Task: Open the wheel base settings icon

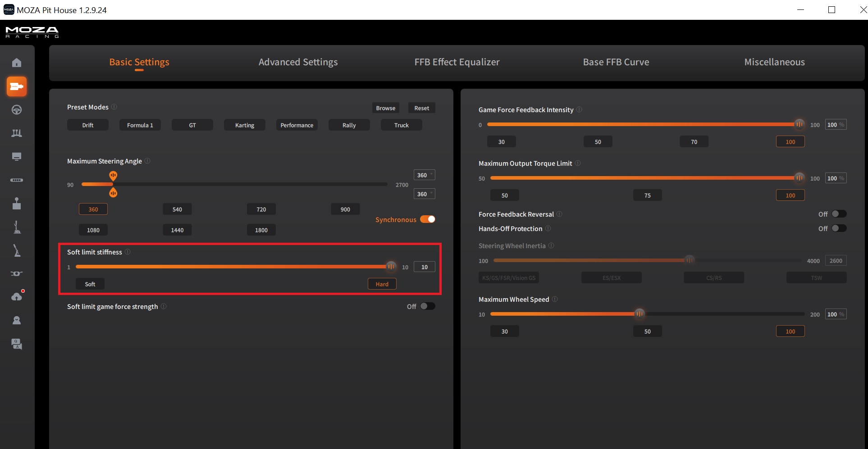Action: pyautogui.click(x=17, y=86)
